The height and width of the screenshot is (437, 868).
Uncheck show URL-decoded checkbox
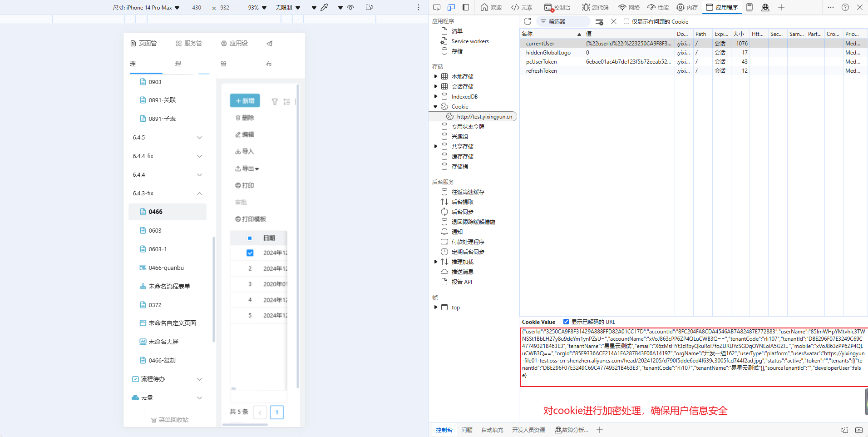pos(566,322)
